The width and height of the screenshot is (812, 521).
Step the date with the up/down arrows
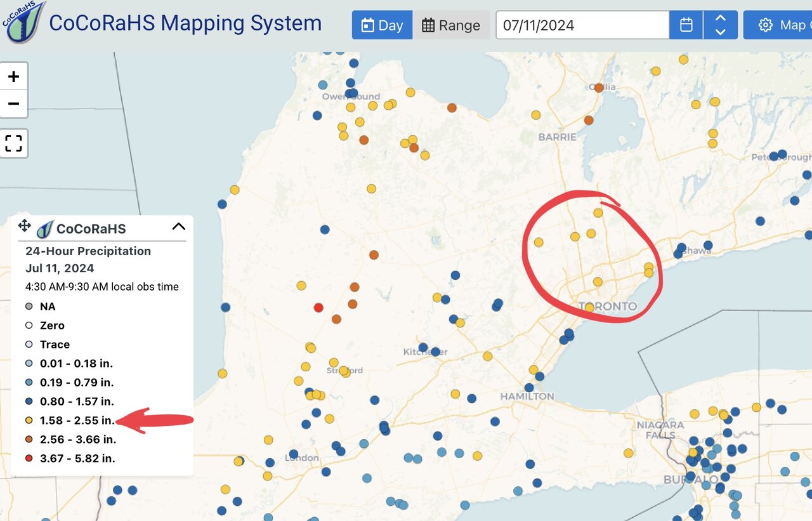(720, 25)
